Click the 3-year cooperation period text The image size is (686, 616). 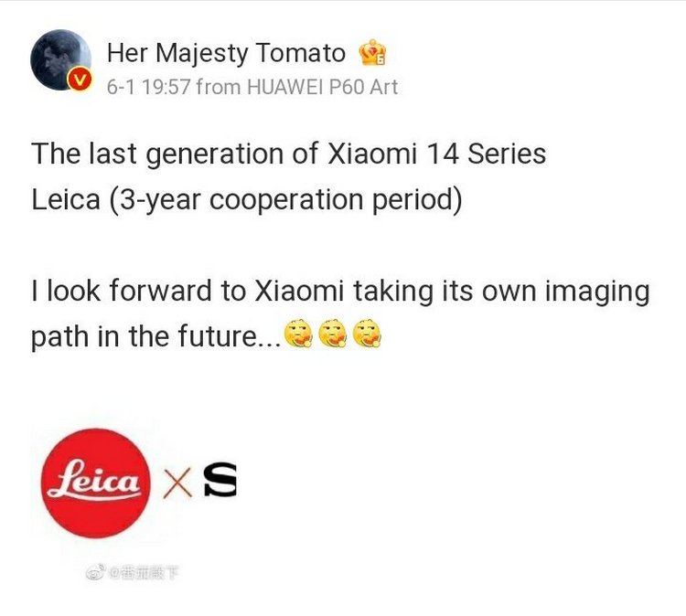pos(285,200)
